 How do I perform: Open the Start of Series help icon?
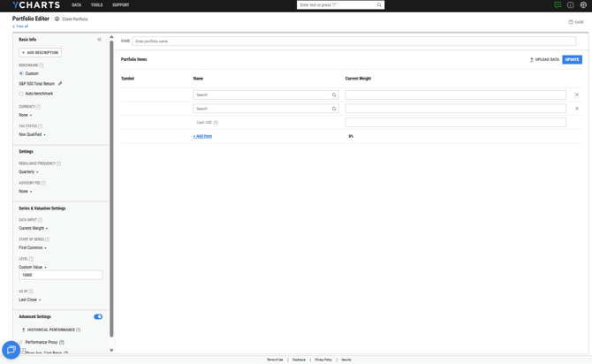pyautogui.click(x=48, y=239)
